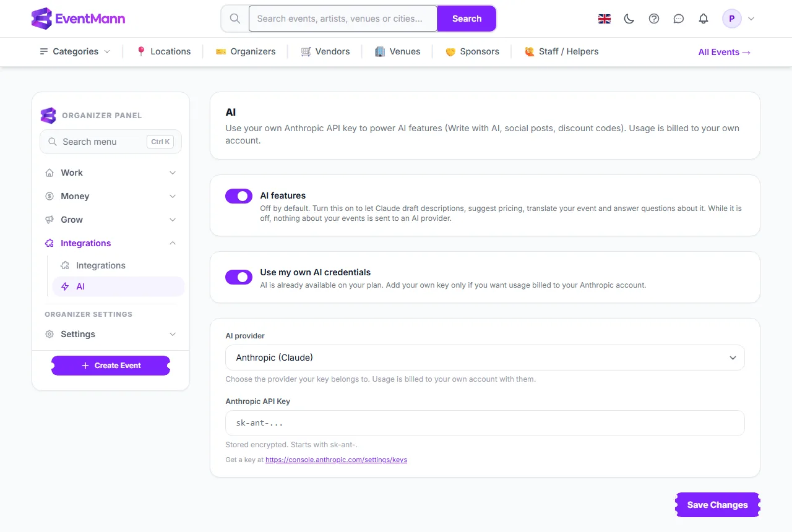Click the EventMann logo
The height and width of the screenshot is (532, 792).
coord(78,19)
